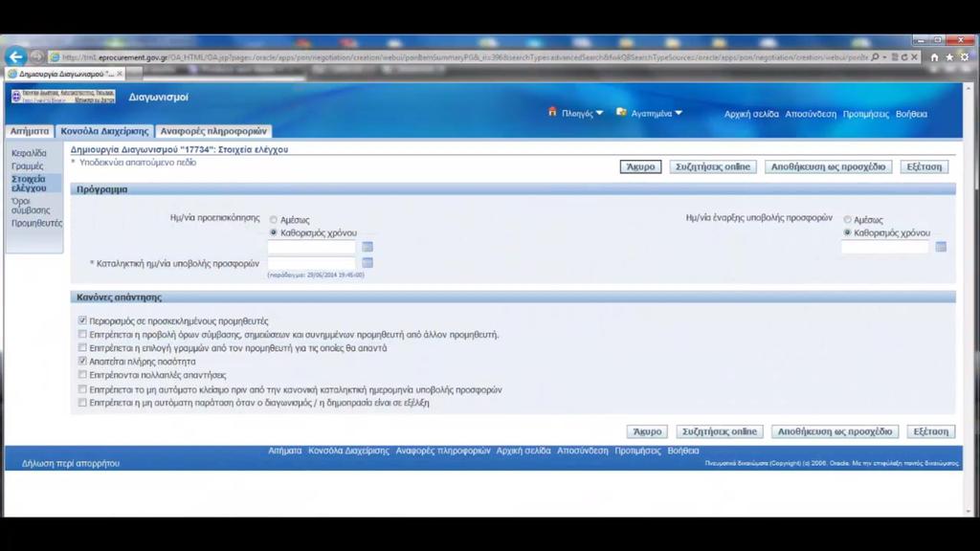This screenshot has width=980, height=551.
Task: Open Προμηθευτές in the side menu
Action: 37,223
